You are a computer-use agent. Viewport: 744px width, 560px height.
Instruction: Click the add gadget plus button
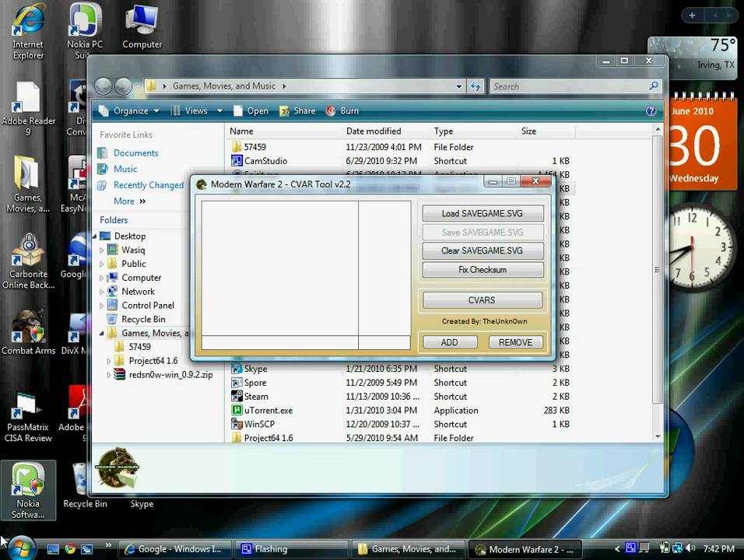[692, 16]
